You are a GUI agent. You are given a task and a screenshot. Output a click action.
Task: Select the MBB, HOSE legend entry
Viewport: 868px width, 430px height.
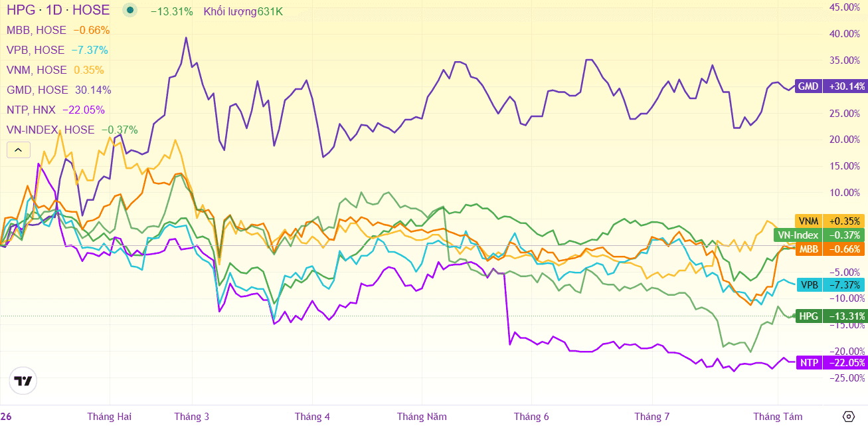[x=37, y=31]
